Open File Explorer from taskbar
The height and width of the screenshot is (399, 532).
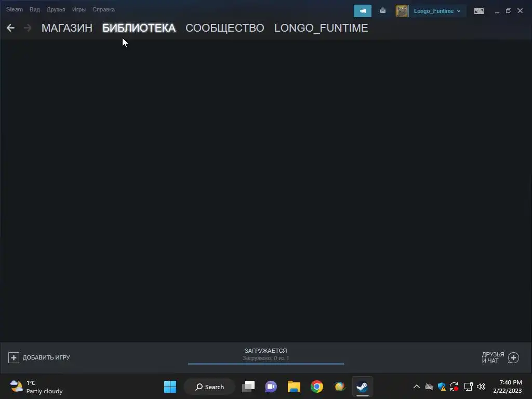294,387
